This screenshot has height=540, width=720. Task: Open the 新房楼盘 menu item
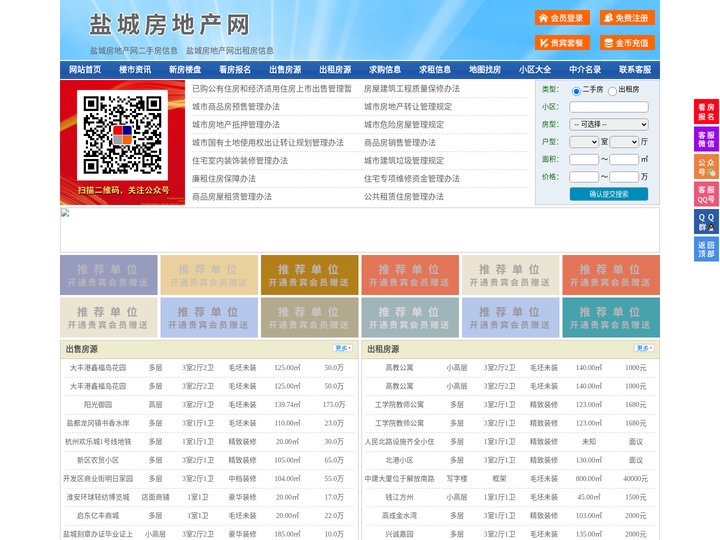pos(185,70)
